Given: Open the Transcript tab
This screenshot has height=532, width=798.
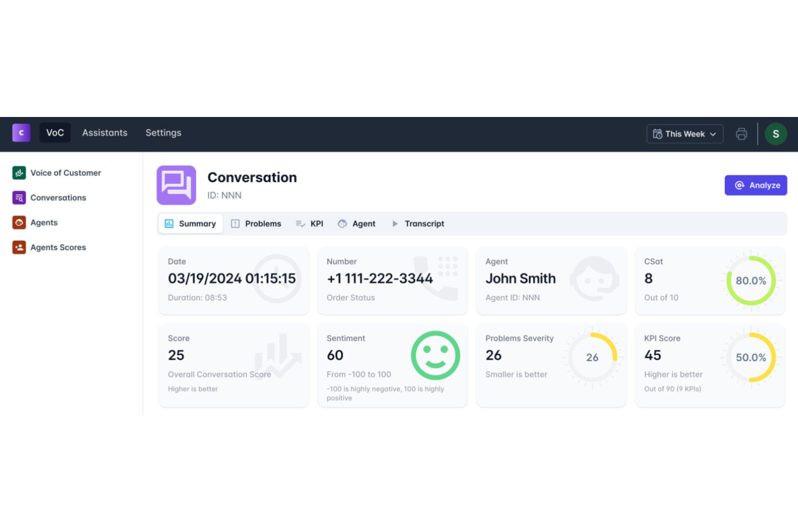Looking at the screenshot, I should click(x=418, y=223).
